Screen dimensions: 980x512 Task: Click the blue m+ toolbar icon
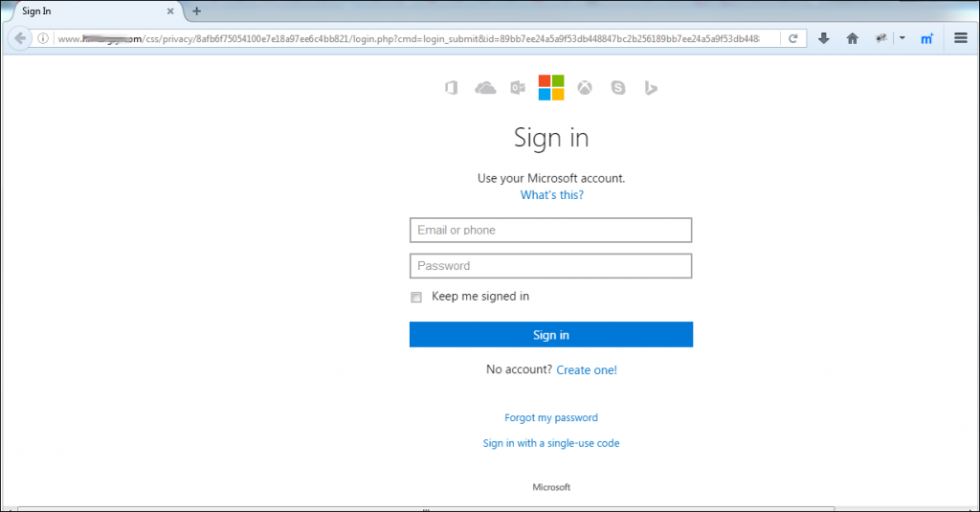[926, 39]
